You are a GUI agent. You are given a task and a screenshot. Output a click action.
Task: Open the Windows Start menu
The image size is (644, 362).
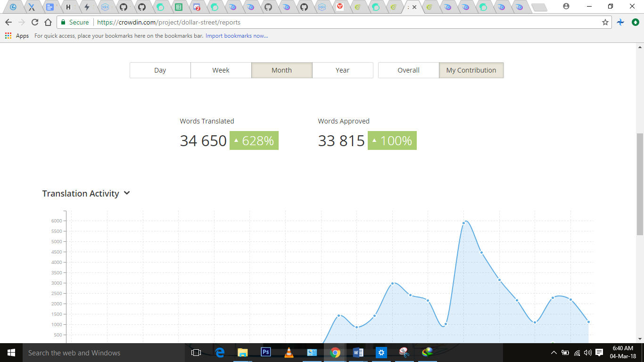(x=11, y=353)
